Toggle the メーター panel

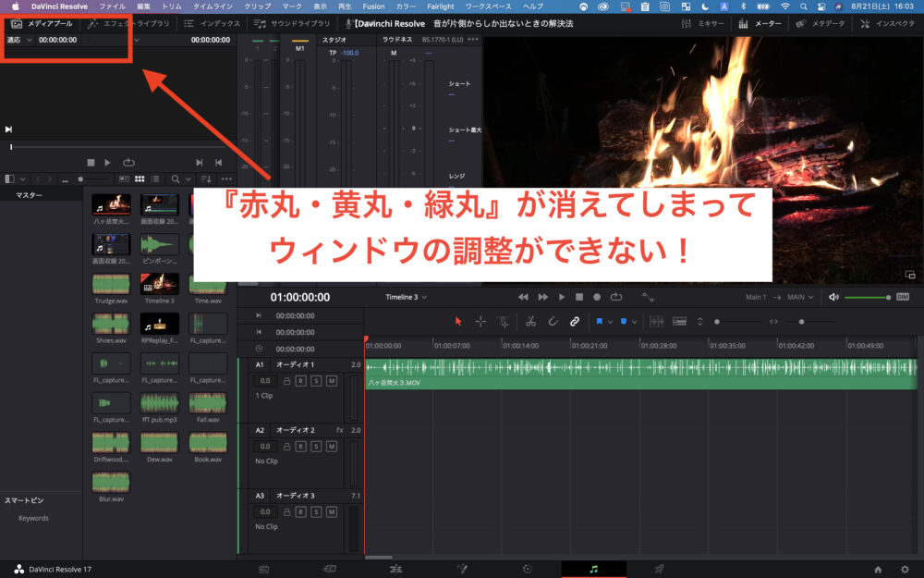[760, 24]
